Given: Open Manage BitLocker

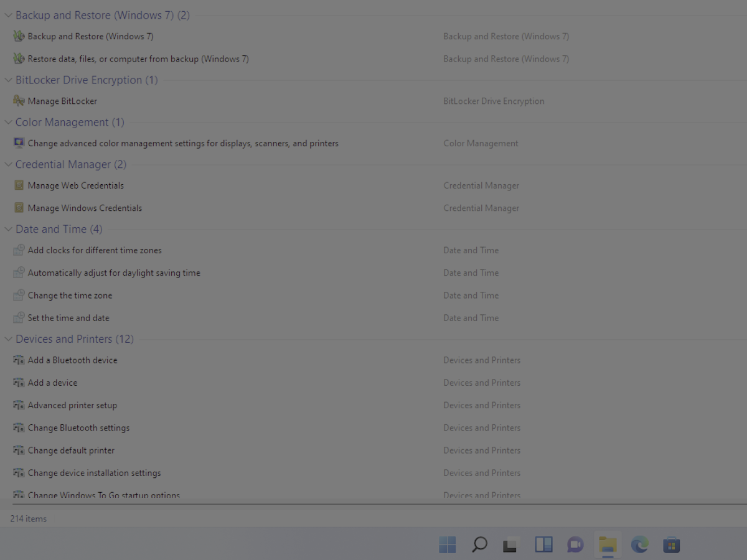Looking at the screenshot, I should 62,101.
